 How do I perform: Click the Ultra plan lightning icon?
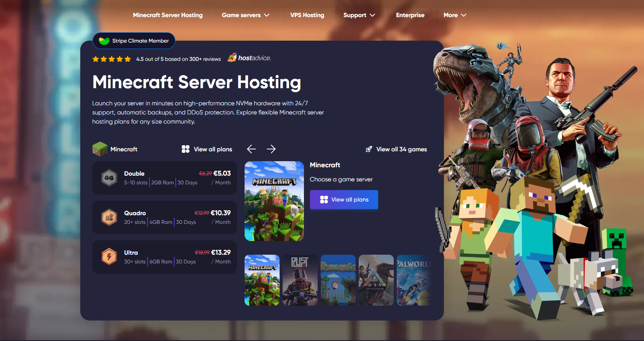pos(109,257)
